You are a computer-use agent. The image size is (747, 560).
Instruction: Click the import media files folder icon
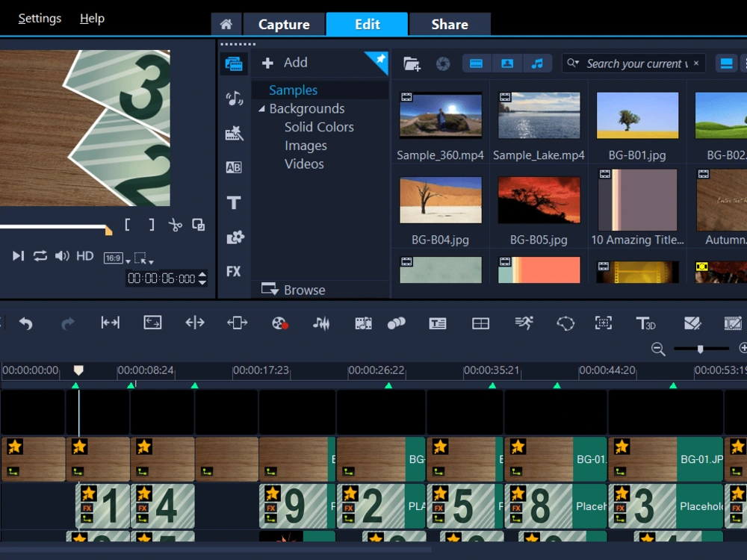click(412, 63)
